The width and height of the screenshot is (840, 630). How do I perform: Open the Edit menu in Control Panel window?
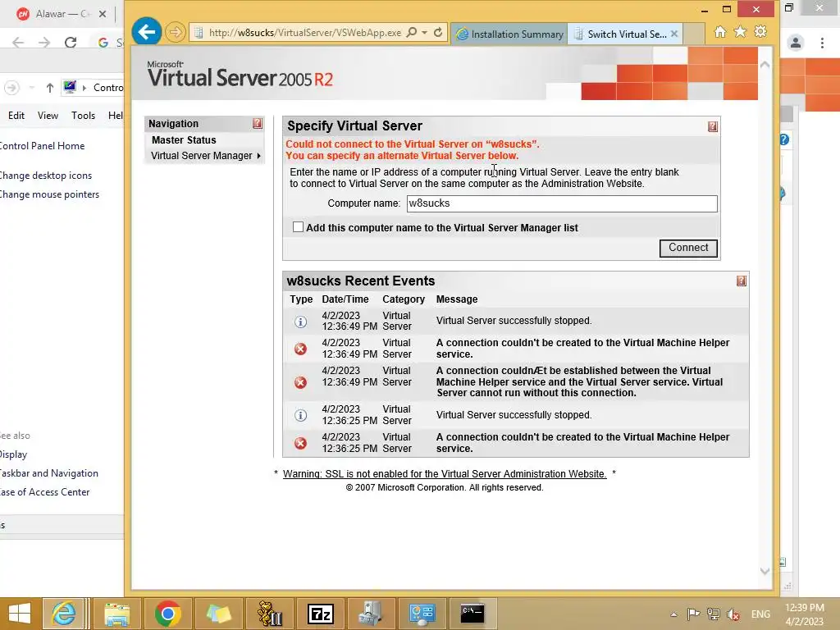coord(16,115)
